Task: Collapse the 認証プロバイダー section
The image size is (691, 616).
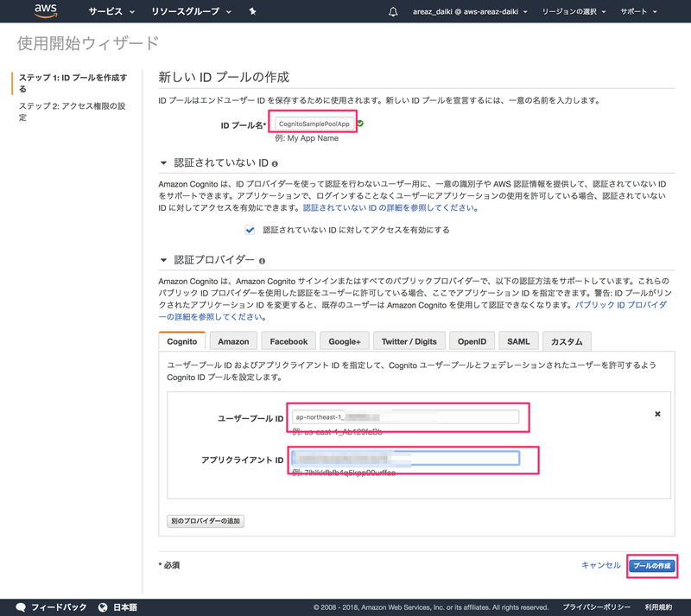Action: tap(163, 260)
